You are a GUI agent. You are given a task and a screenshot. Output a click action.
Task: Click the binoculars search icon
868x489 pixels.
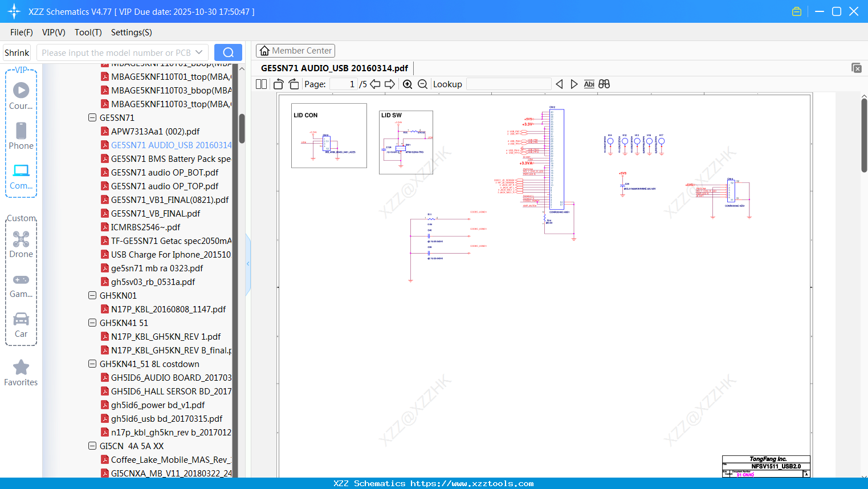pyautogui.click(x=604, y=84)
